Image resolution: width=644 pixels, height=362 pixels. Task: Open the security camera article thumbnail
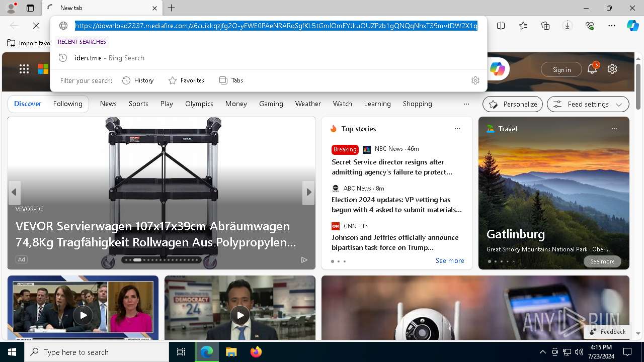point(475,308)
